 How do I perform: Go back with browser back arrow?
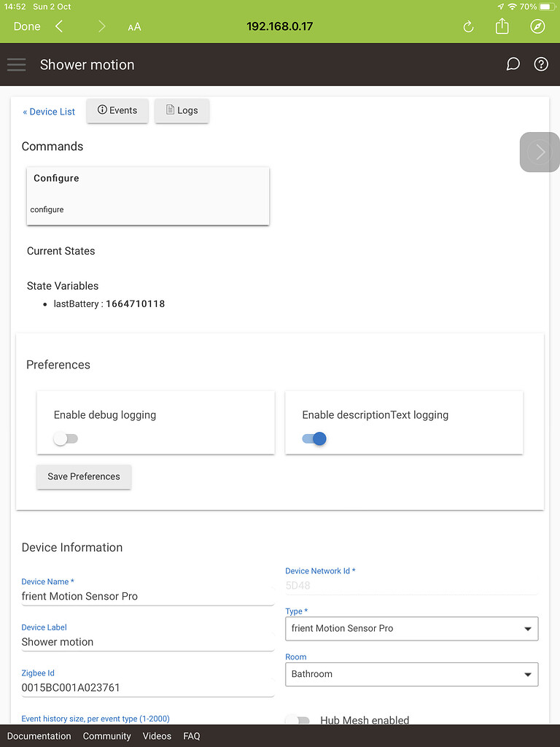tap(59, 26)
